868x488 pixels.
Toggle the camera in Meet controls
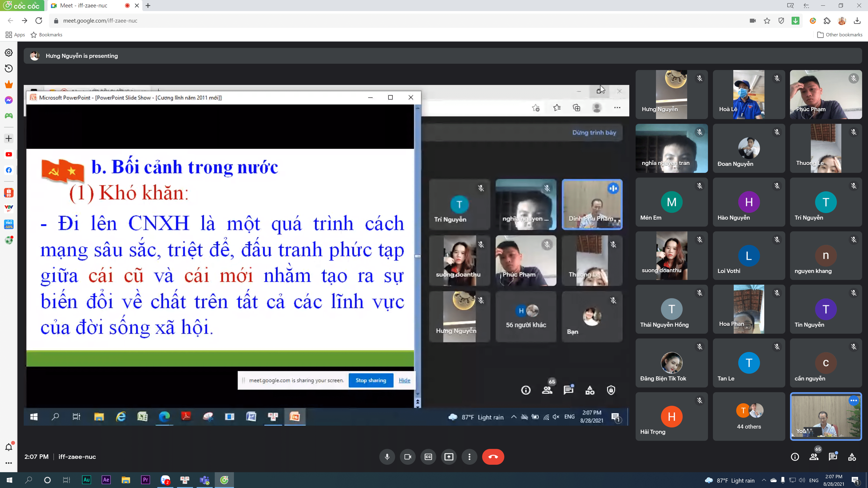pyautogui.click(x=408, y=457)
